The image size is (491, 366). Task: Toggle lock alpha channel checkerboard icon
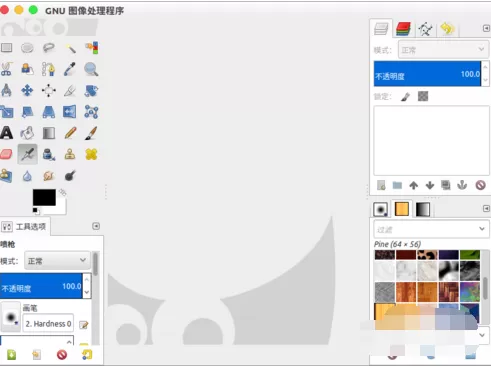423,96
